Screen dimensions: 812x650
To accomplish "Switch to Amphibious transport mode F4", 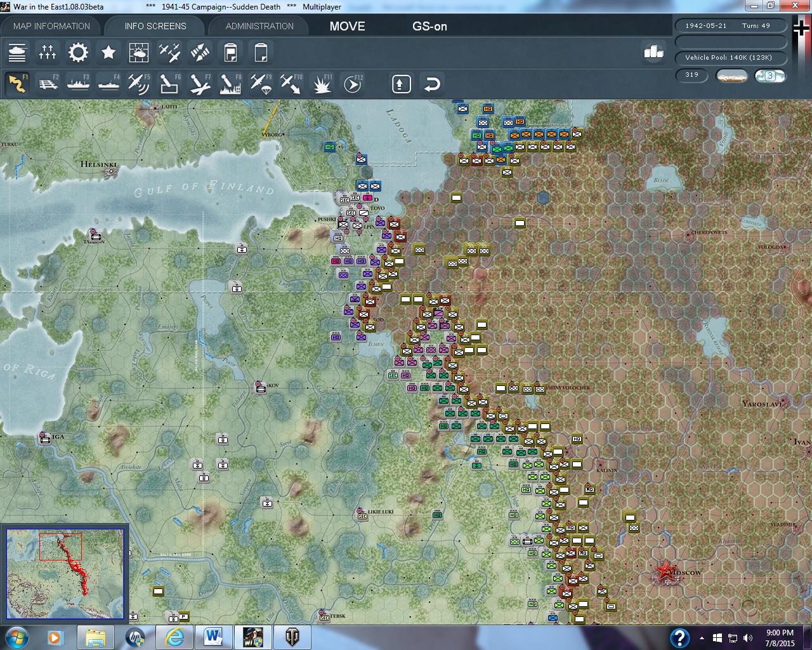I will 108,84.
